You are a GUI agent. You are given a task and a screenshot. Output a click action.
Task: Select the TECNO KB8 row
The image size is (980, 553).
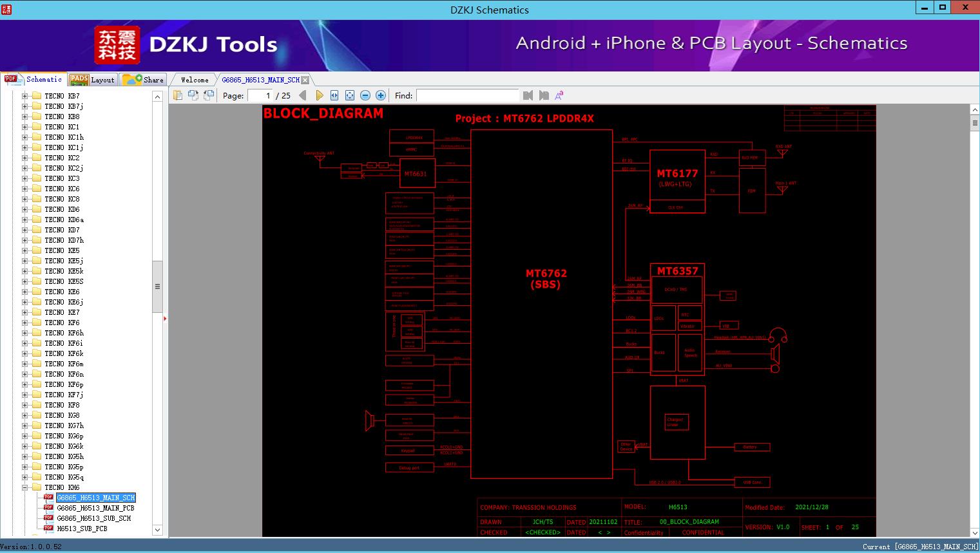coord(62,117)
